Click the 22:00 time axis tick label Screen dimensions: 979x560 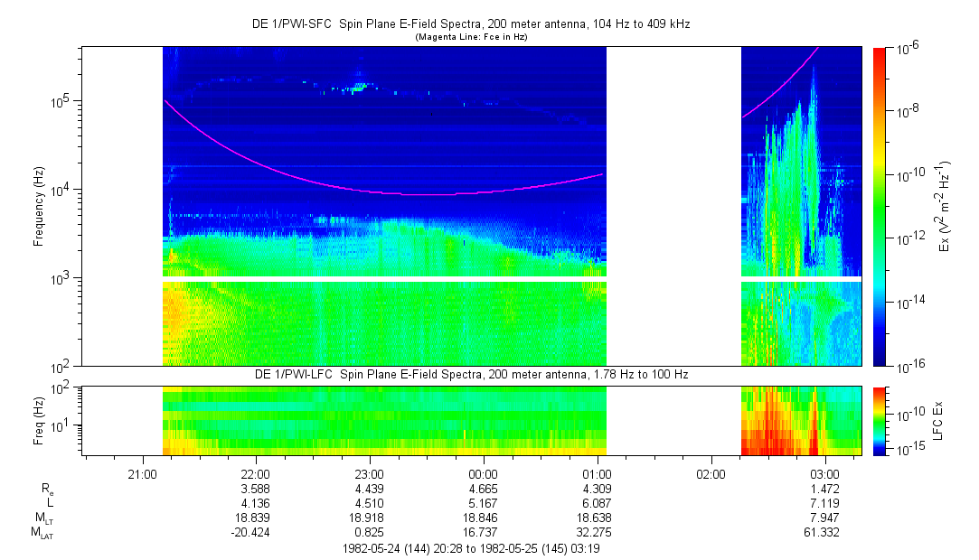[x=256, y=473]
